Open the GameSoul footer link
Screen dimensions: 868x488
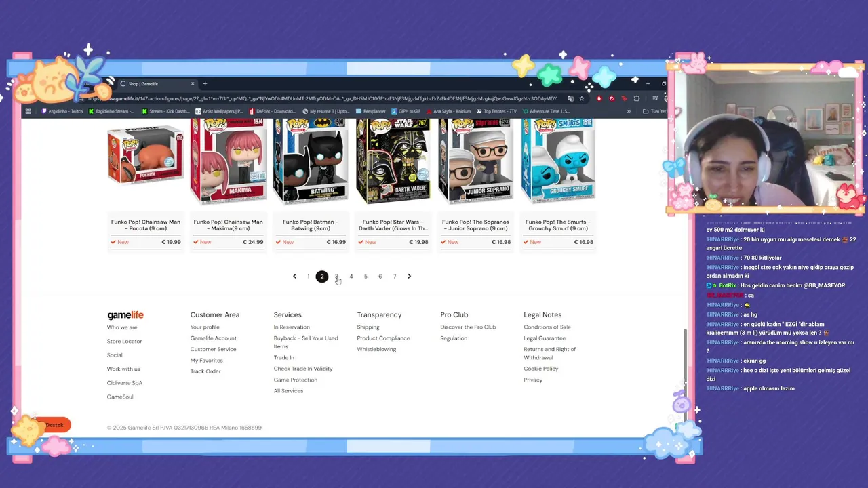120,397
